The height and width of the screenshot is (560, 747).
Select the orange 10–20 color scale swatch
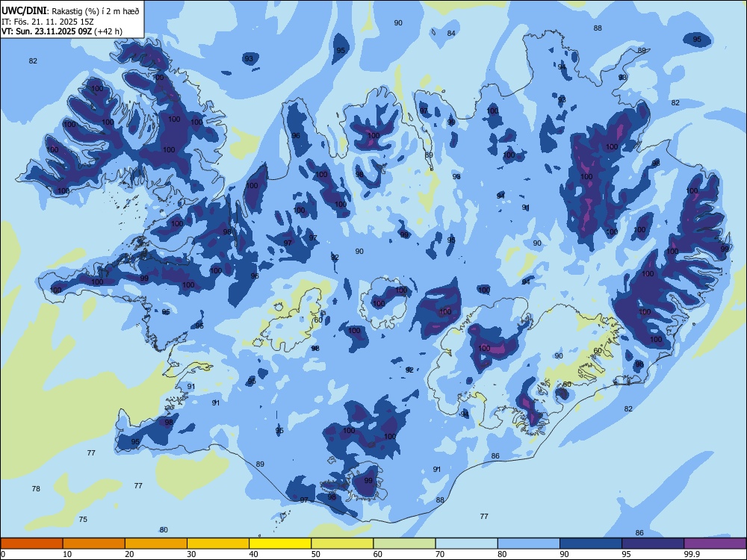(x=94, y=544)
